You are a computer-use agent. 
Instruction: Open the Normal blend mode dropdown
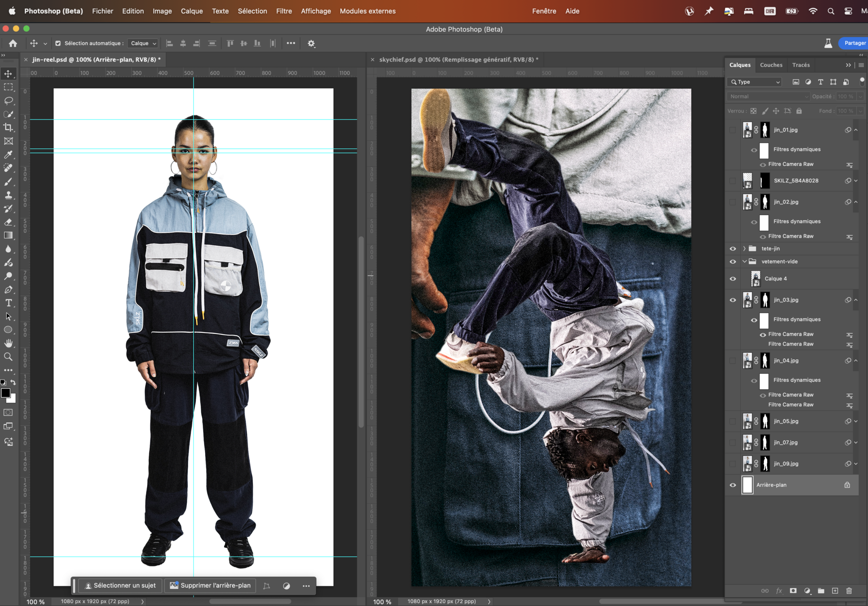point(768,97)
